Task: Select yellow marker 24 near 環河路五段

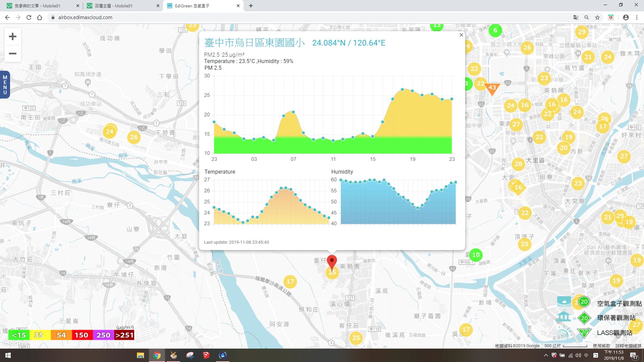Action: tap(110, 132)
